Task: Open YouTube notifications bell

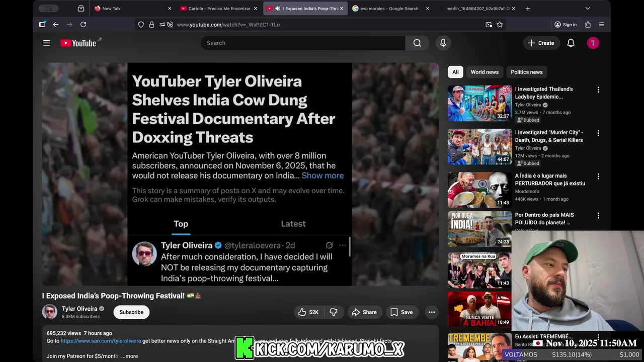Action: click(x=571, y=43)
